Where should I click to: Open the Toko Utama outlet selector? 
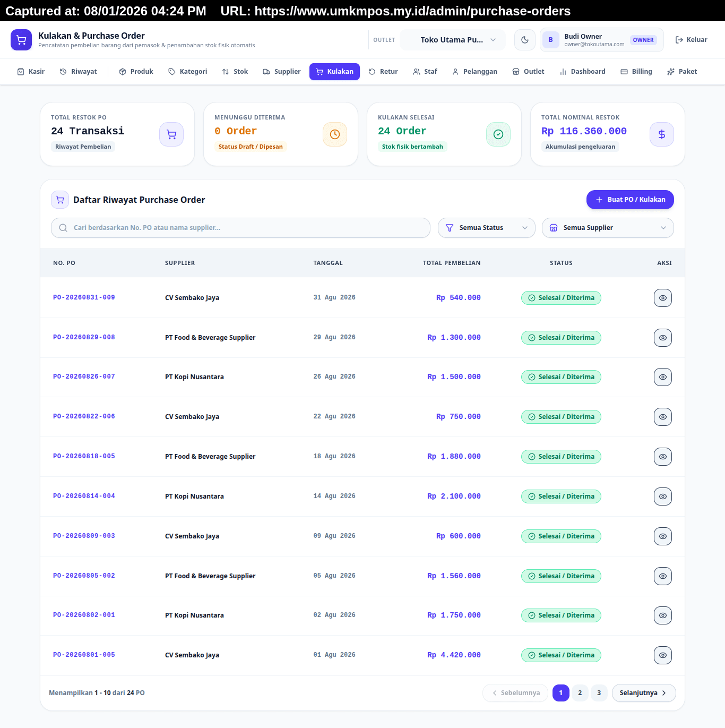[453, 40]
